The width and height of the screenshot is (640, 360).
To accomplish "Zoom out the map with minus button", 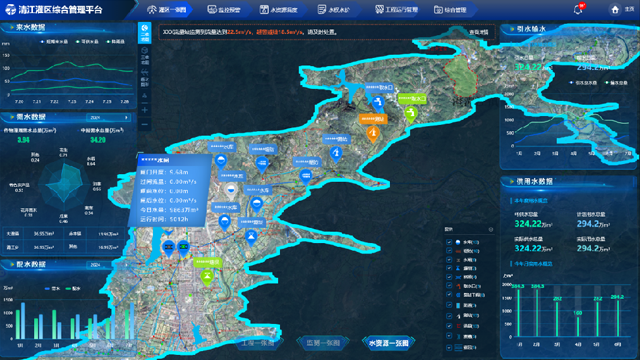I will [x=144, y=124].
